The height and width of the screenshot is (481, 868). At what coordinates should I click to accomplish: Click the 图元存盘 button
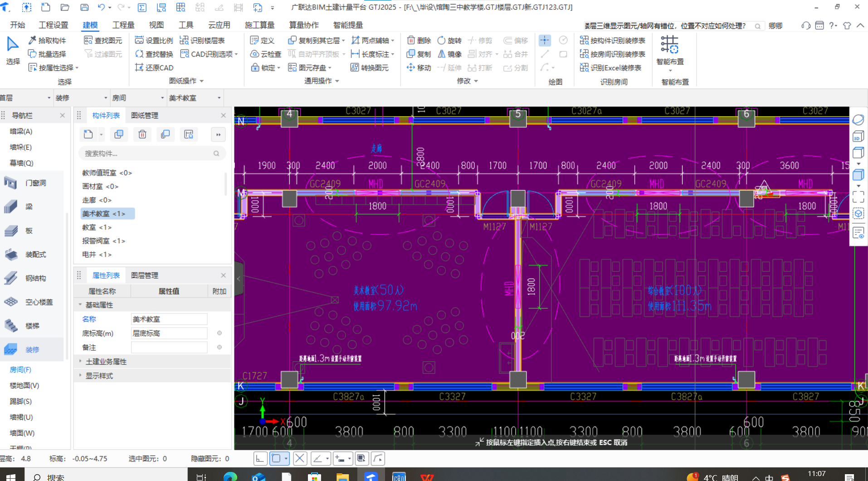(x=310, y=68)
